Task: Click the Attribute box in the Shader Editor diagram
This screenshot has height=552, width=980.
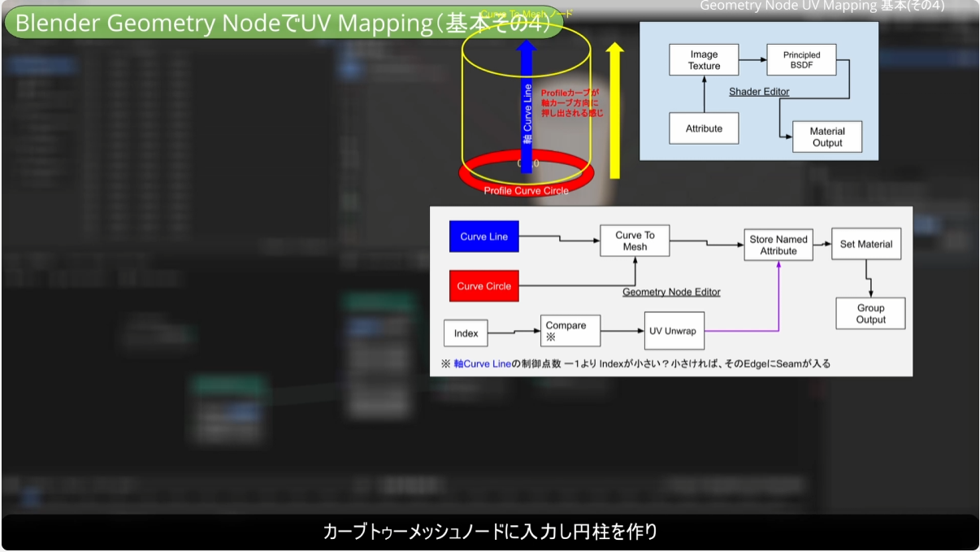Action: 704,128
